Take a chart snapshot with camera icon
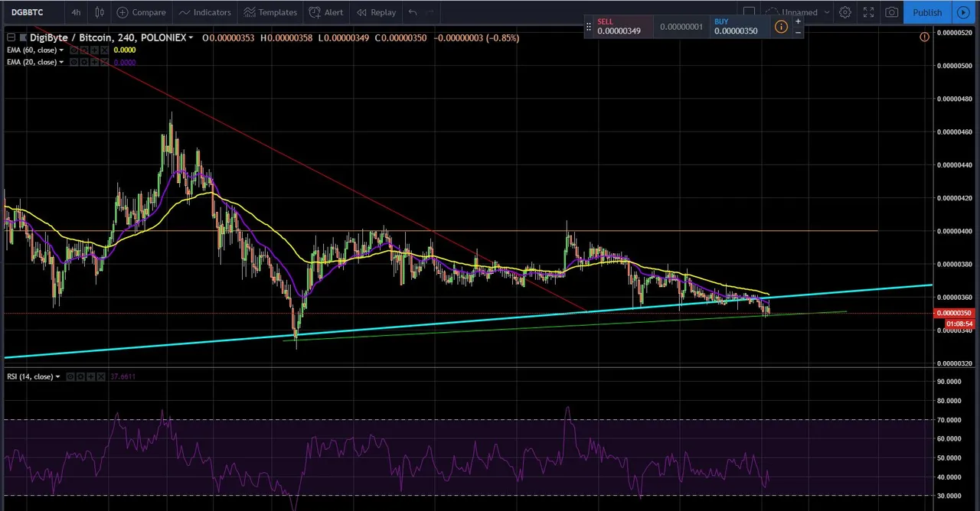Viewport: 980px width, 511px height. point(892,12)
